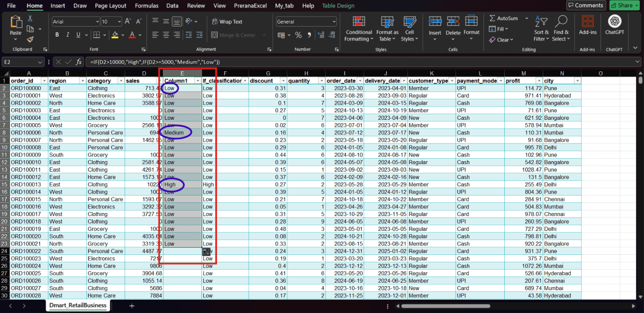The width and height of the screenshot is (644, 313).
Task: Open the font color red swatch arrow
Action: 140,35
